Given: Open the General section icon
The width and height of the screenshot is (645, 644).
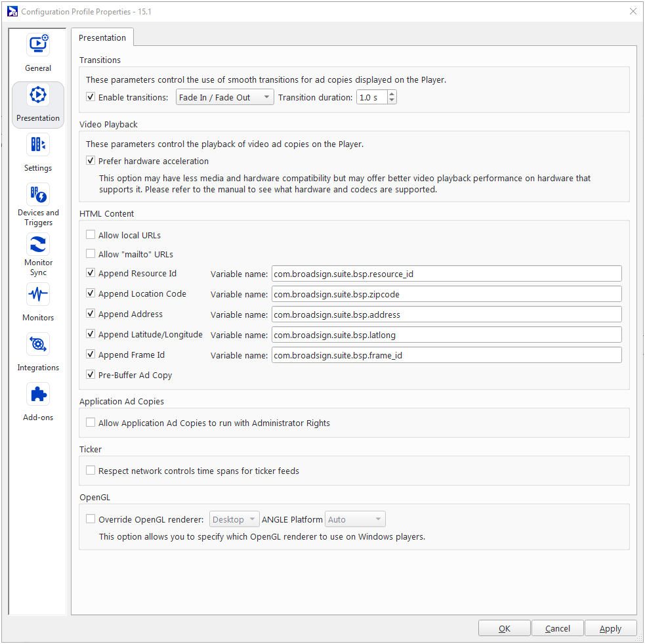Looking at the screenshot, I should point(38,45).
